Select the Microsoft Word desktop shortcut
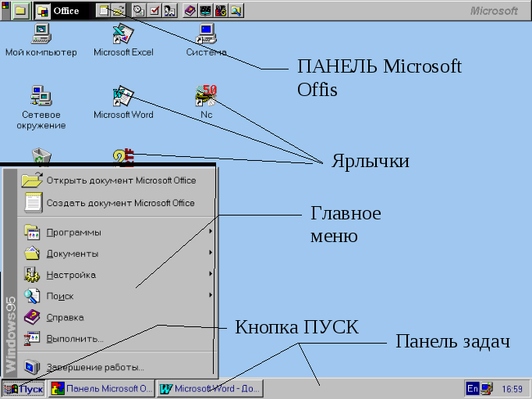This screenshot has height=399, width=532. 123,102
